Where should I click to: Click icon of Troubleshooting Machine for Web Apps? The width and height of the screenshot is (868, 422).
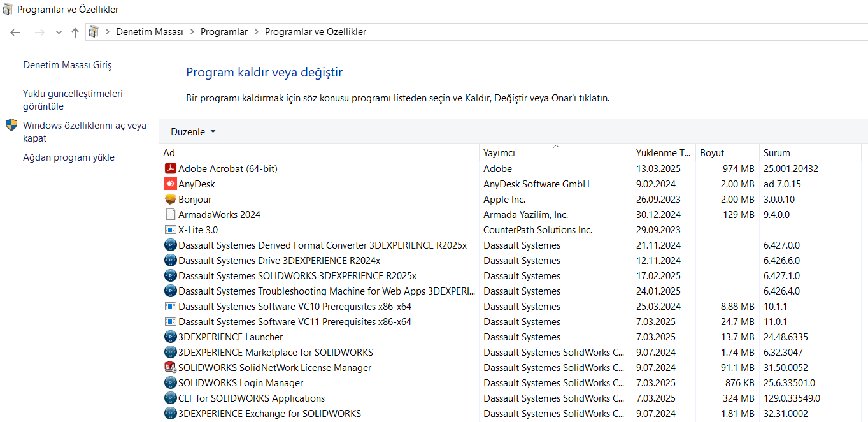(x=170, y=291)
